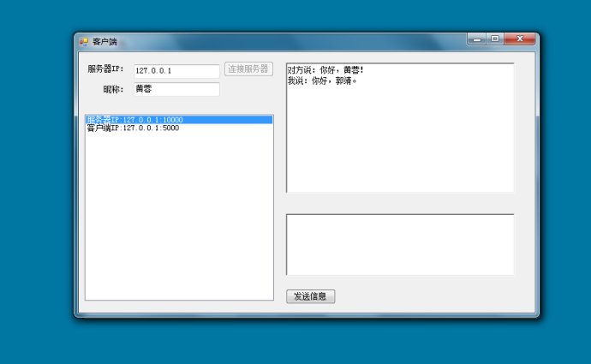Click the chat line 对方说：你好，黄蓉!

point(326,71)
